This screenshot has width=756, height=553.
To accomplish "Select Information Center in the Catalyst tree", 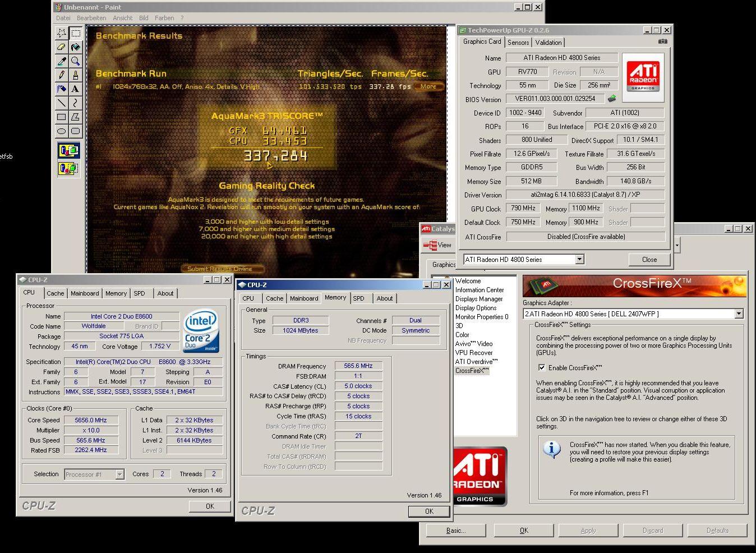I will tap(480, 290).
